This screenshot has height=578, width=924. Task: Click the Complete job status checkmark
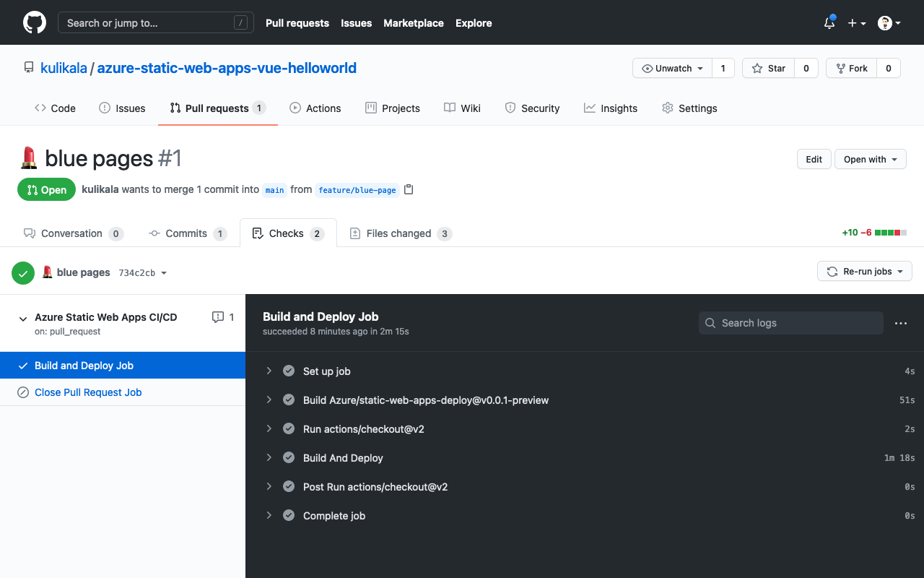pyautogui.click(x=289, y=515)
